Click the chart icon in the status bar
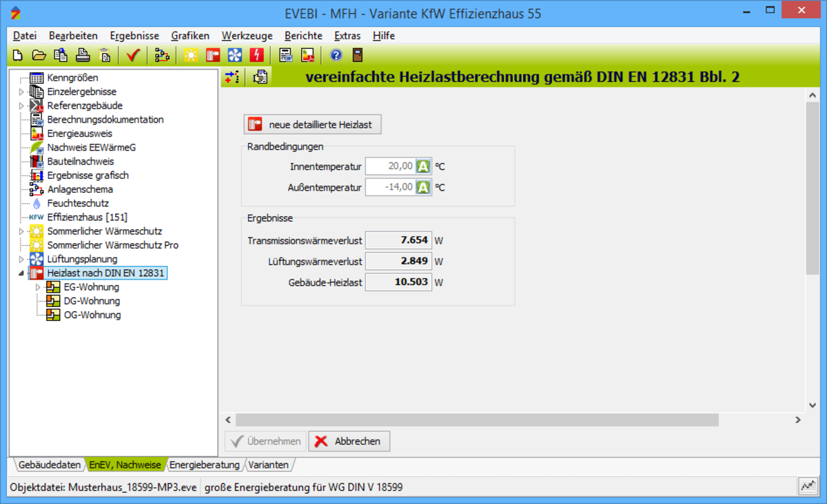 click(808, 487)
